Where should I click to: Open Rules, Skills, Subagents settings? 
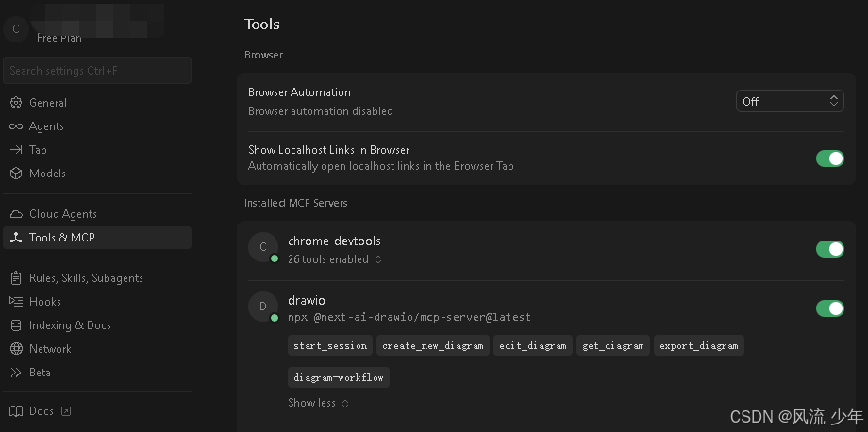point(86,278)
